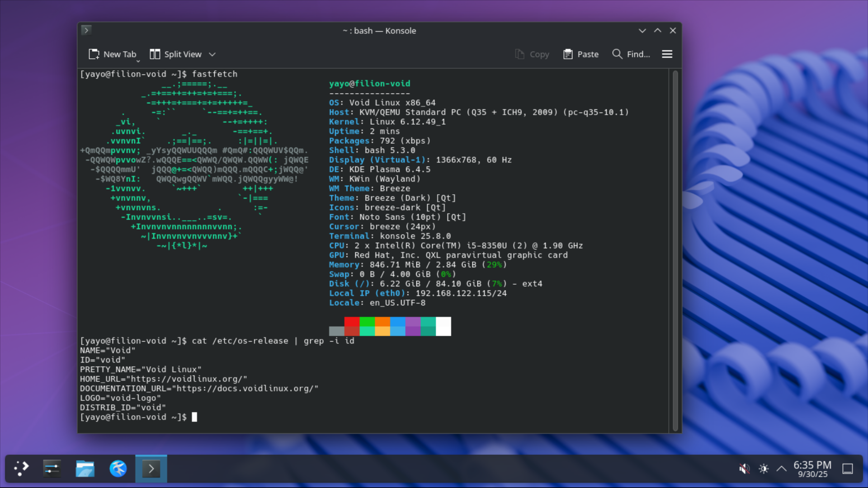Open the Find search tool
868x488 pixels.
point(631,54)
